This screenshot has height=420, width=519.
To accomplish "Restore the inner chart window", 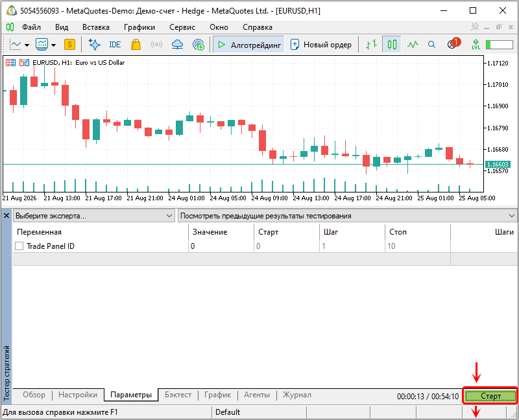I will coord(499,27).
